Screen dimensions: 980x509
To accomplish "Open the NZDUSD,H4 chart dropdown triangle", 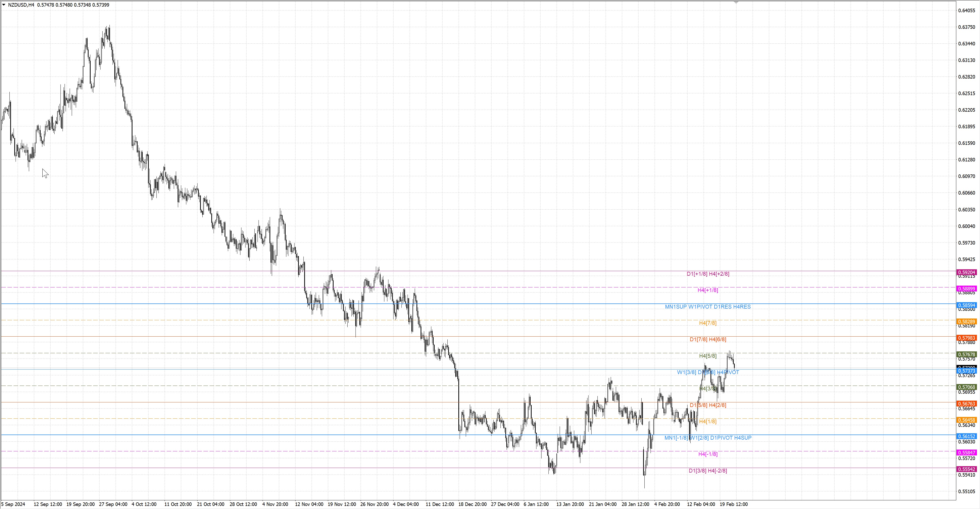I will [4, 5].
